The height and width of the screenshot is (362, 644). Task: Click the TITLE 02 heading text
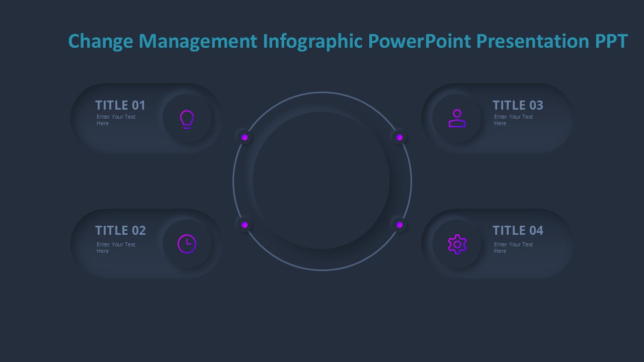pyautogui.click(x=120, y=230)
